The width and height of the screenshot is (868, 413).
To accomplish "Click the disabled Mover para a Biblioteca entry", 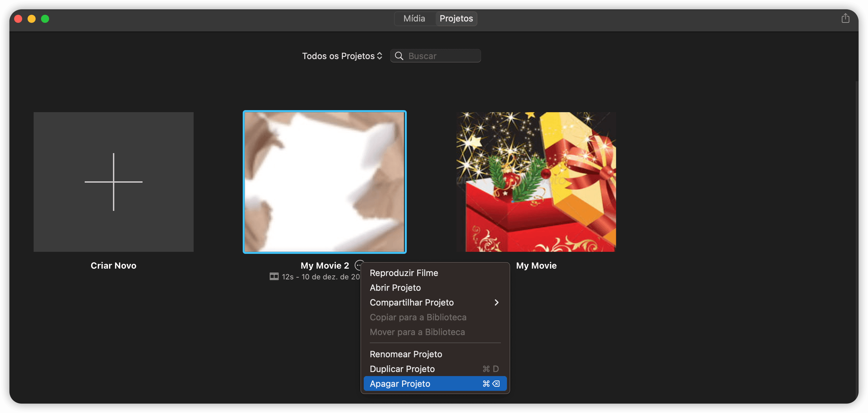I will 435,332.
